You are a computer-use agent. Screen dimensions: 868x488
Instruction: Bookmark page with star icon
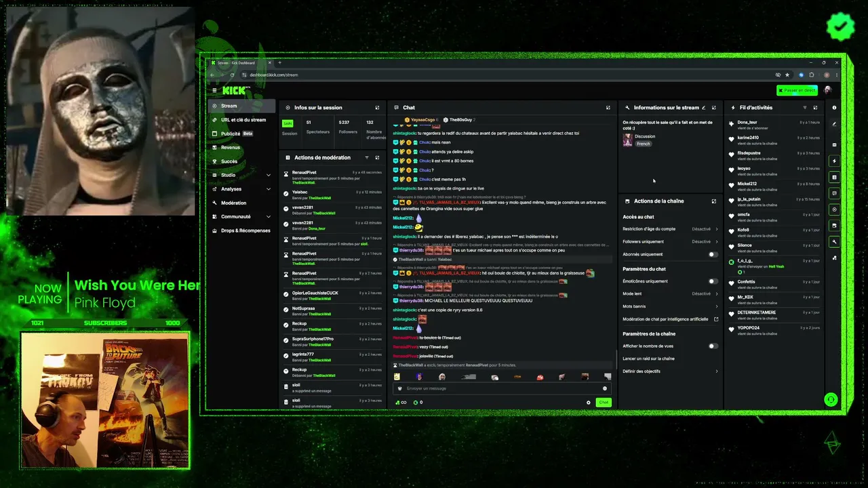coord(787,75)
